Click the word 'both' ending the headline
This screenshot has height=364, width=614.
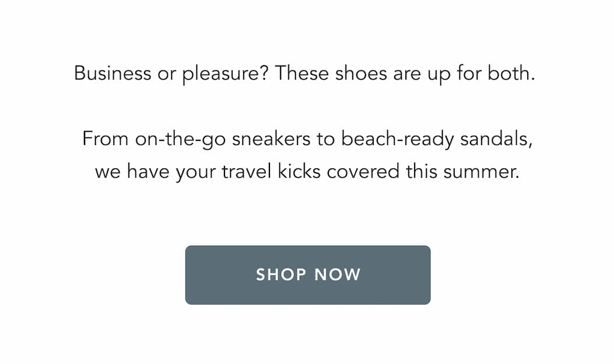point(508,73)
